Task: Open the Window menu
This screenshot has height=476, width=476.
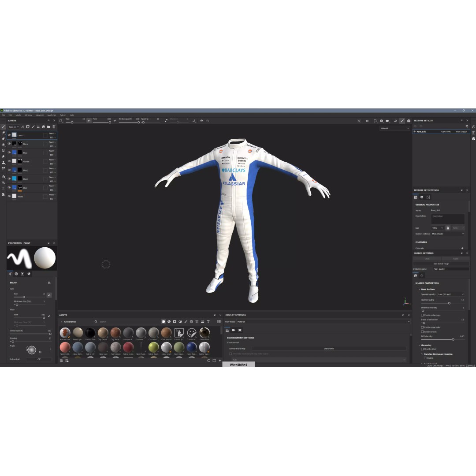Action: coord(28,115)
